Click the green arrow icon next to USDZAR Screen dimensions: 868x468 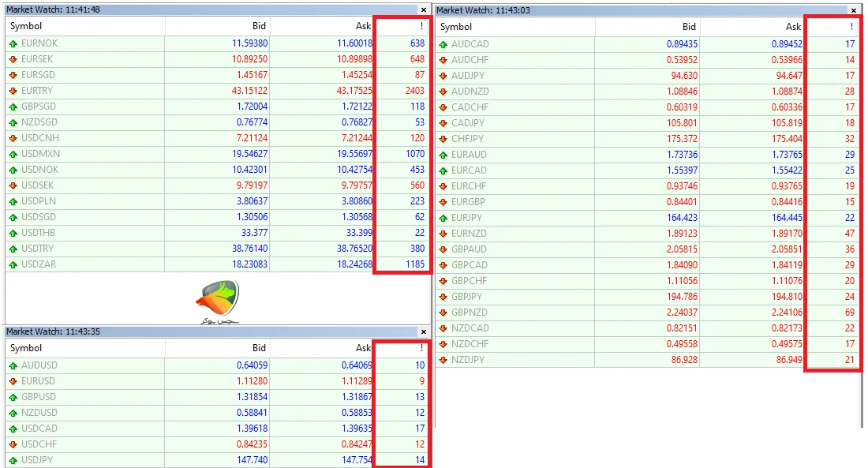(13, 264)
